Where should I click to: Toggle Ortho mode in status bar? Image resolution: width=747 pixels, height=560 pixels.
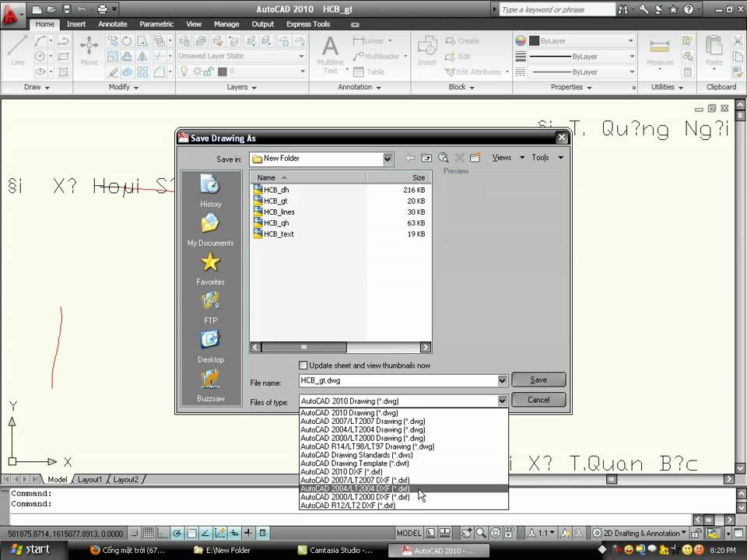(162, 533)
